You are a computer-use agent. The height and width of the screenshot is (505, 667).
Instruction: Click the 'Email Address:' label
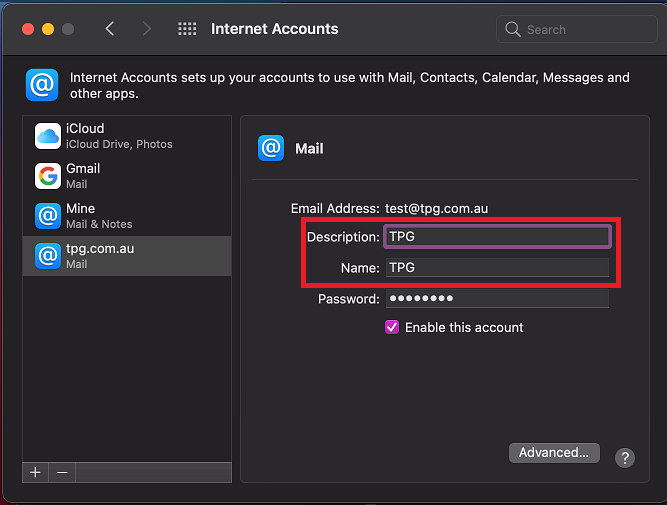pos(335,208)
